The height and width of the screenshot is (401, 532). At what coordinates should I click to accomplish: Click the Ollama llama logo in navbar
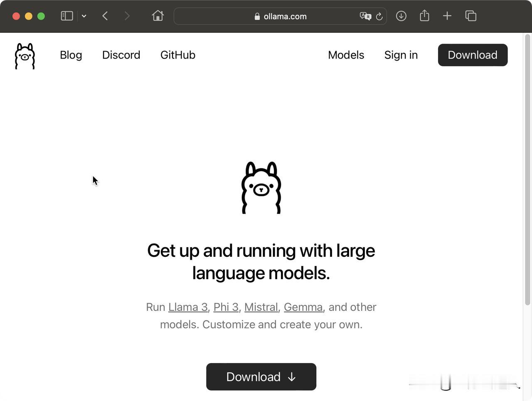pyautogui.click(x=25, y=56)
